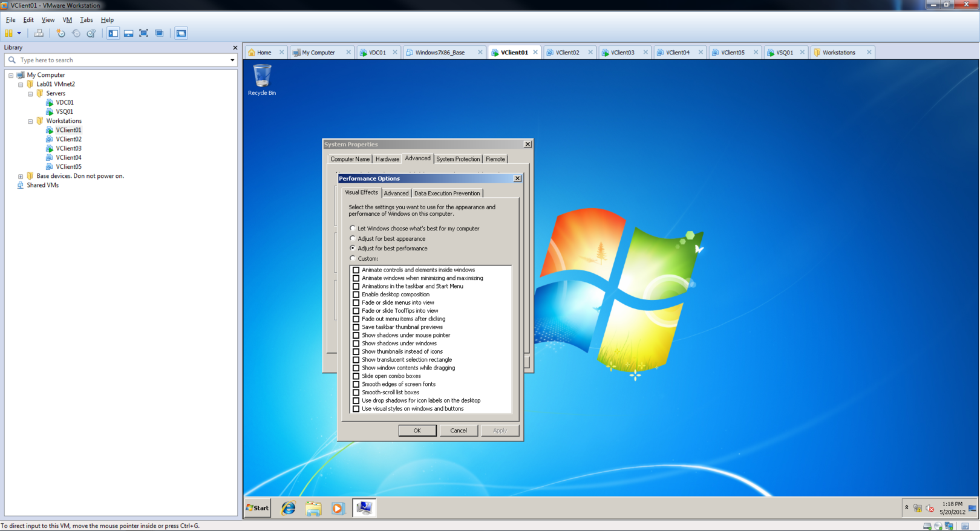This screenshot has height=531, width=980.
Task: Open the File menu
Action: coord(10,20)
